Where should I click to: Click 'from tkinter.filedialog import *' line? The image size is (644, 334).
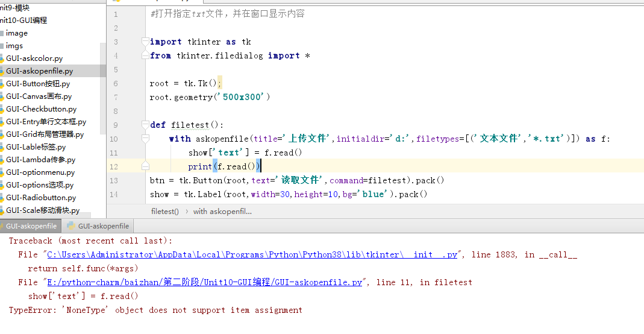(x=230, y=55)
